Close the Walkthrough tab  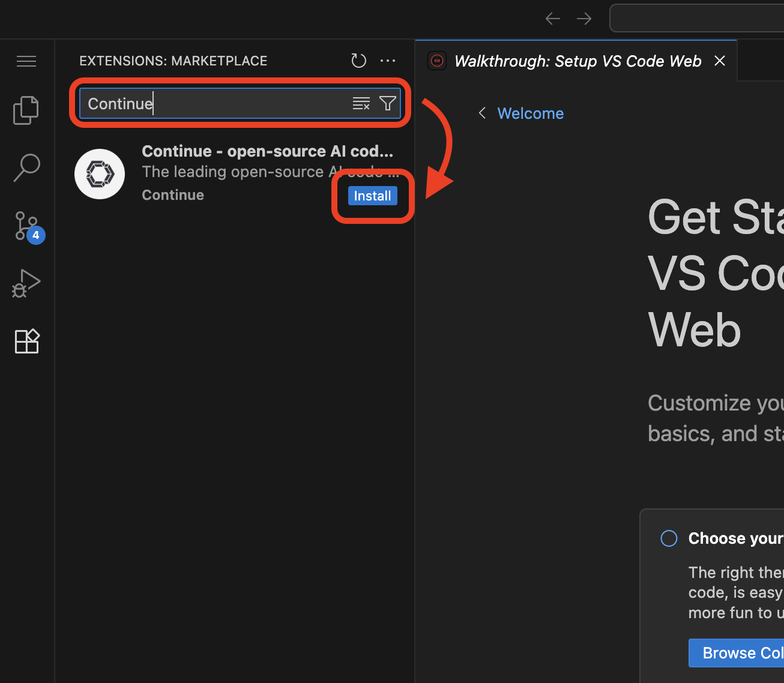coord(720,61)
